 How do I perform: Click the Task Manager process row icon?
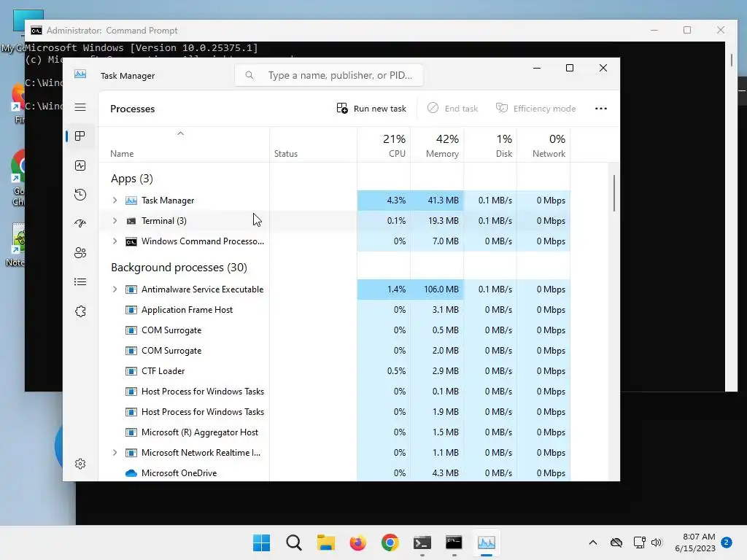[131, 201]
